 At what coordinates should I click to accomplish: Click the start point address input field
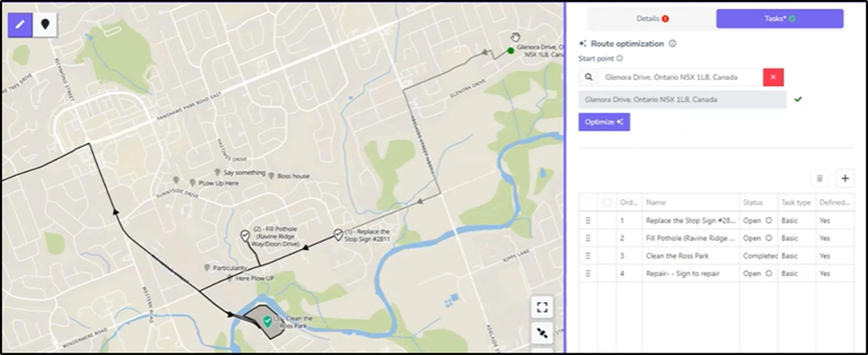pyautogui.click(x=681, y=77)
